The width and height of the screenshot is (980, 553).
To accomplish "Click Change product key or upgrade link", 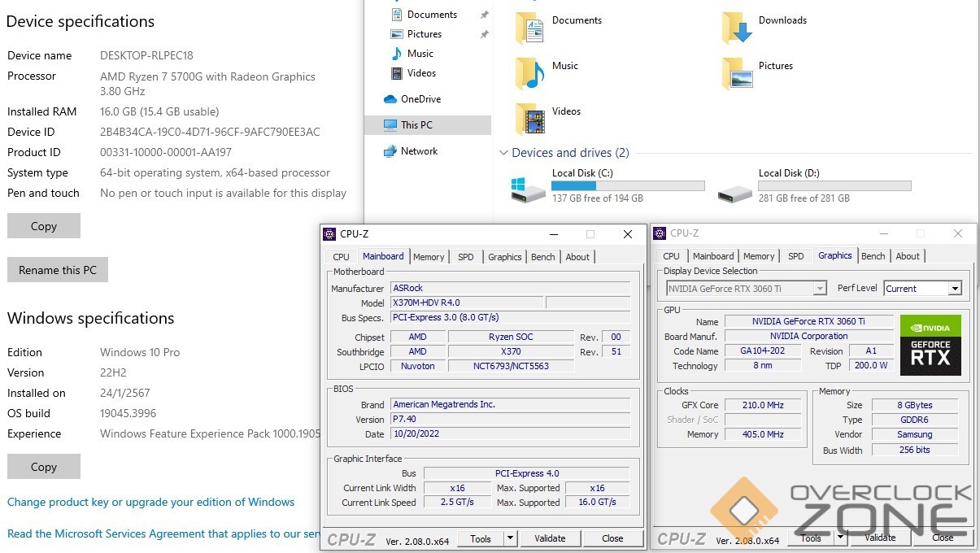I will click(x=151, y=503).
